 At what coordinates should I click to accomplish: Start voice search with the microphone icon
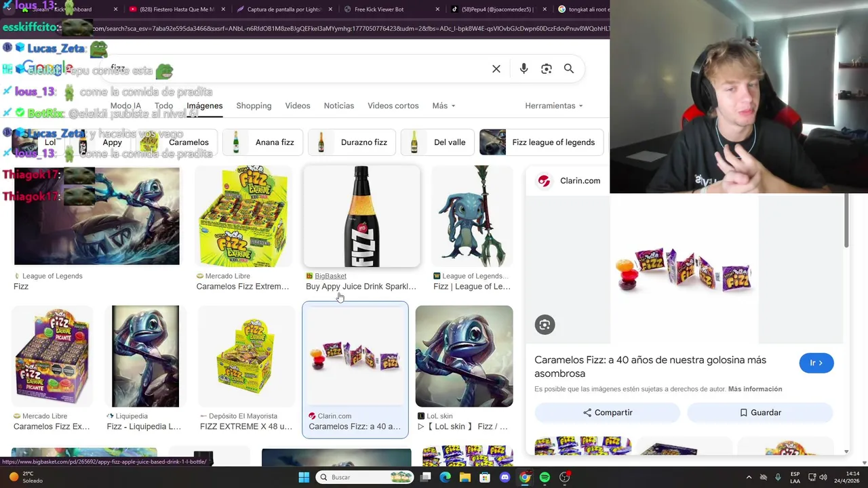[x=524, y=68]
